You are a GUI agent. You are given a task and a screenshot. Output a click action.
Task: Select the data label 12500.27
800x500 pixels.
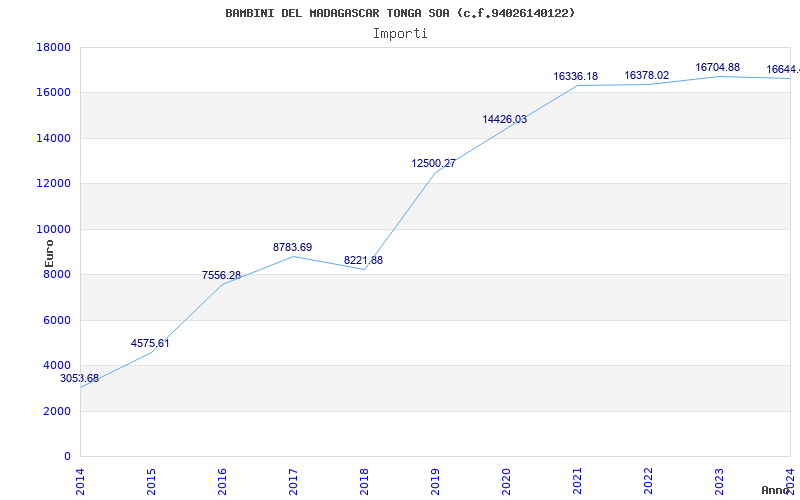434,163
